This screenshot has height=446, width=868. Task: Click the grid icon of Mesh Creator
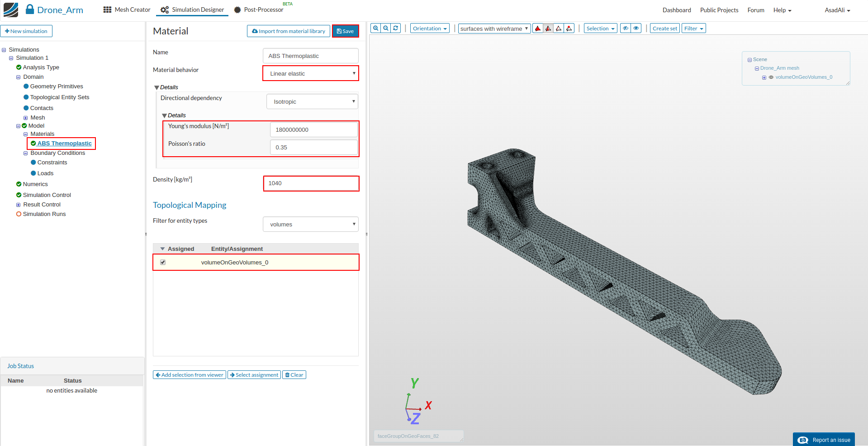click(107, 10)
